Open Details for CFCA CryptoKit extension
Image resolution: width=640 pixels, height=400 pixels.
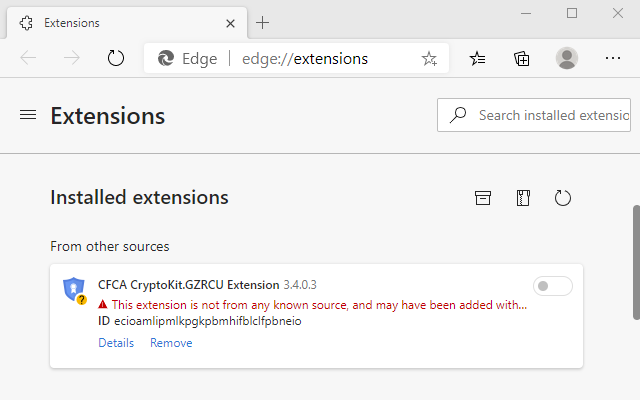(116, 343)
